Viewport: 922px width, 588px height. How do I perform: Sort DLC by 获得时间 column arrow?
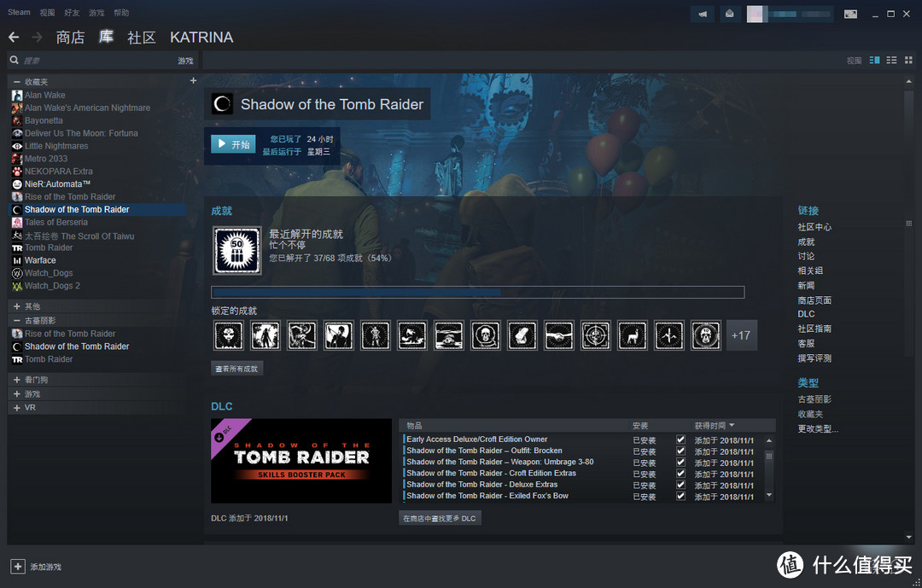tap(732, 425)
